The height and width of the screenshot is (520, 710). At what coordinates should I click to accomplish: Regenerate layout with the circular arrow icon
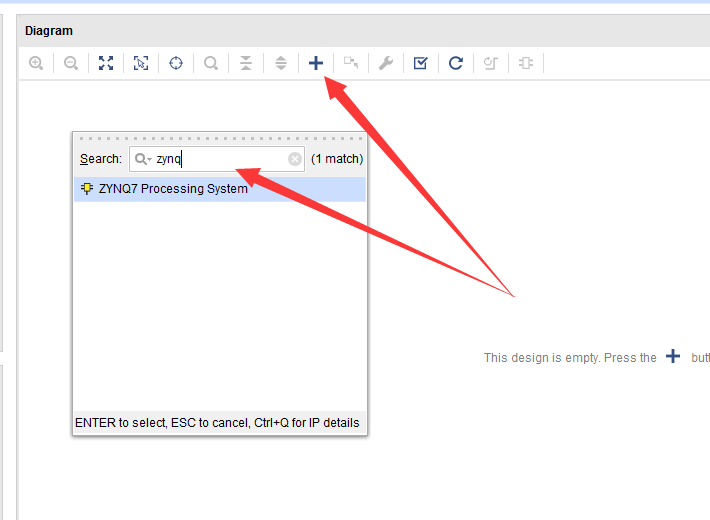tap(456, 63)
